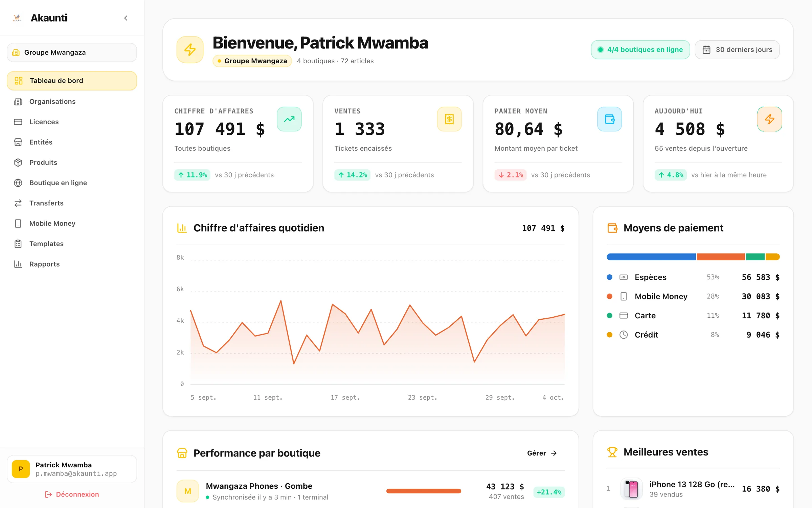
Task: Open the Patrick Mwamba profile card
Action: pos(72,469)
